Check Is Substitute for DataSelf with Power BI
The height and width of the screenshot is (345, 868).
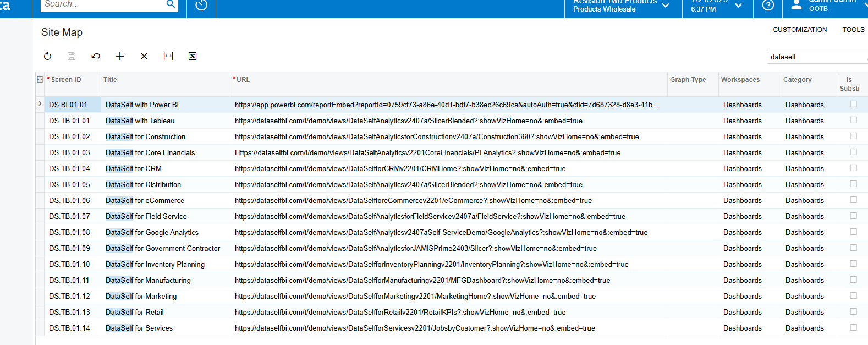pos(853,104)
